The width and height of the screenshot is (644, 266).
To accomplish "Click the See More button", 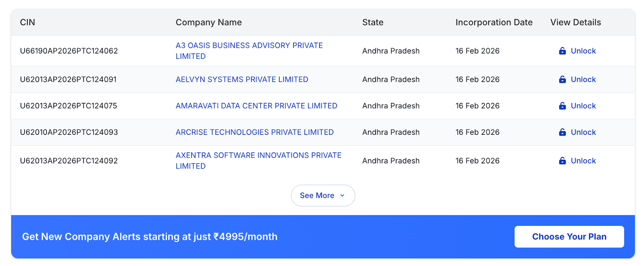I will (317, 196).
